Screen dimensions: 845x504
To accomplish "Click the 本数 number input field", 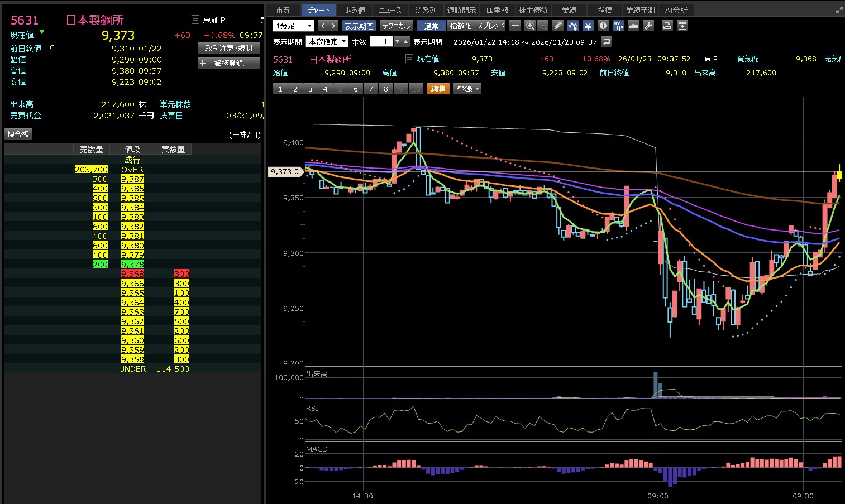I will [382, 41].
